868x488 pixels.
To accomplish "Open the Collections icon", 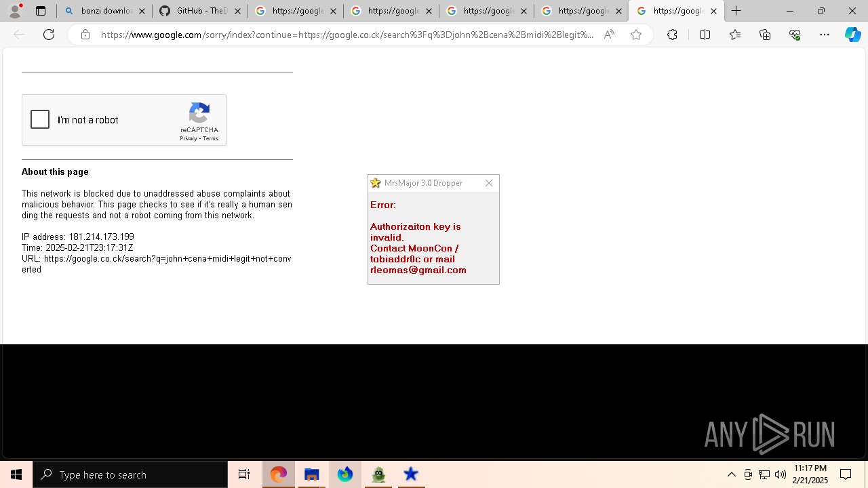I will click(x=765, y=35).
